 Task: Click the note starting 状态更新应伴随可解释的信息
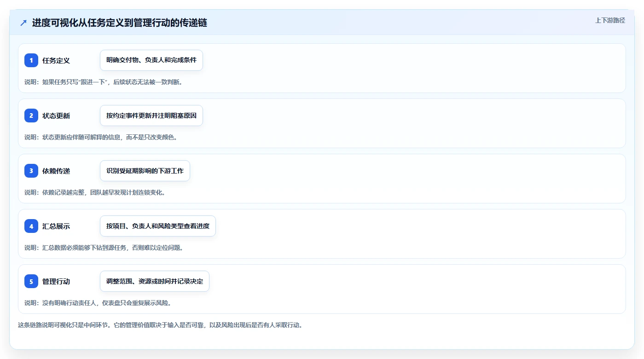(x=101, y=137)
